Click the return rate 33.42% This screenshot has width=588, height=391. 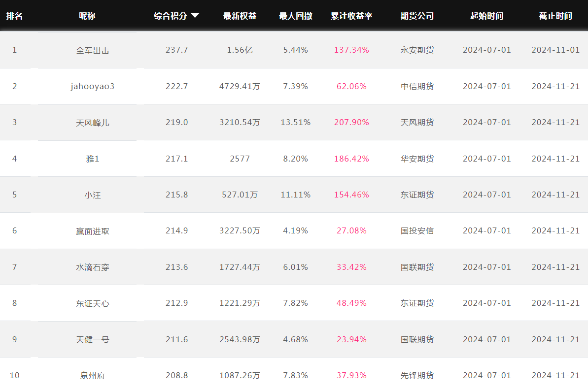coord(351,267)
